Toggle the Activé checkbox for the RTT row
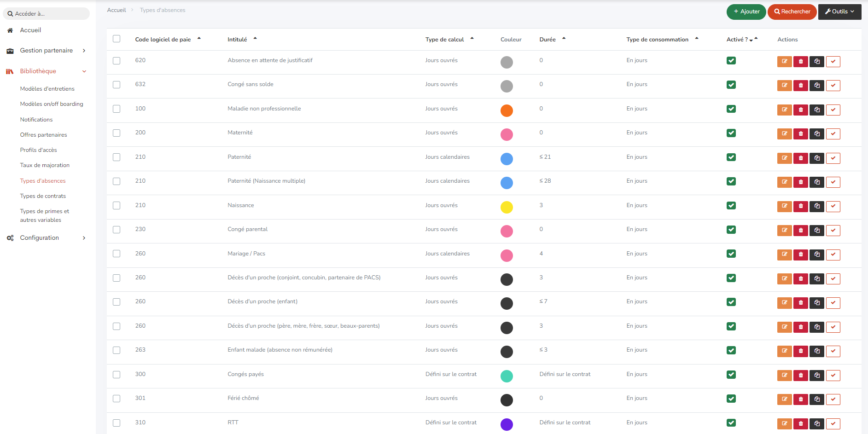The width and height of the screenshot is (868, 434). click(731, 423)
